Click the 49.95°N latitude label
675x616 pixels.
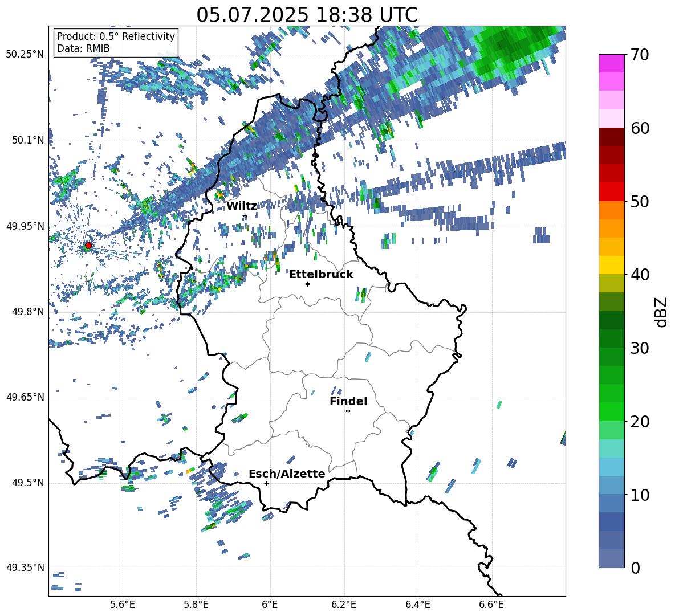pyautogui.click(x=25, y=226)
